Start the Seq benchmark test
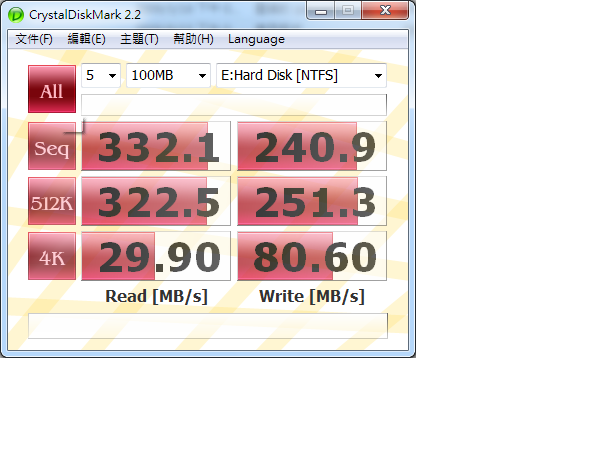The width and height of the screenshot is (614, 460). click(x=52, y=146)
